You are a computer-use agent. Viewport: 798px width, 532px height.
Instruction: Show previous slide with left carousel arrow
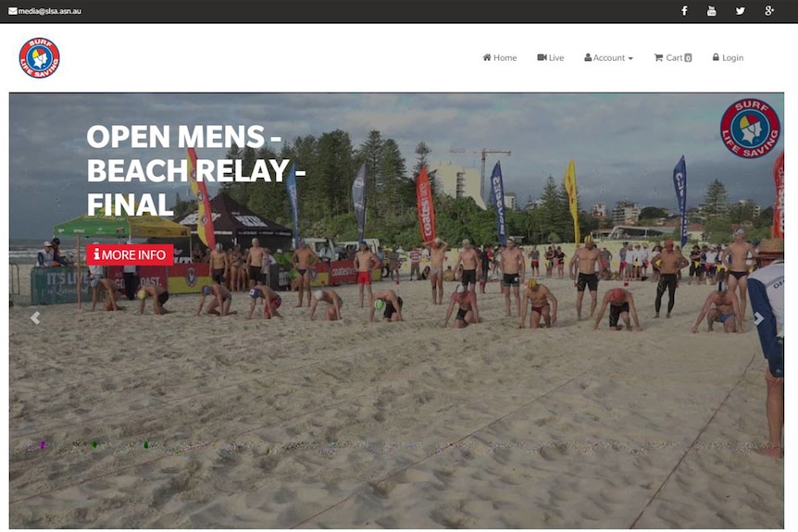coord(35,318)
